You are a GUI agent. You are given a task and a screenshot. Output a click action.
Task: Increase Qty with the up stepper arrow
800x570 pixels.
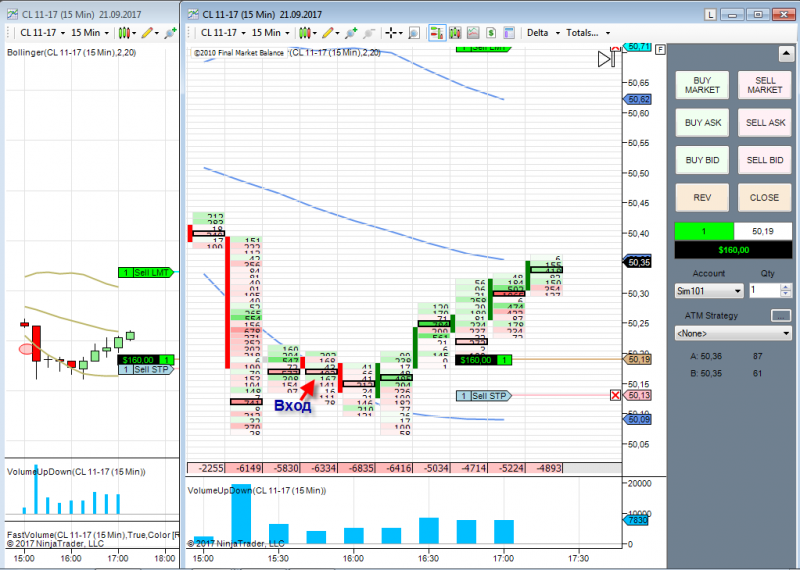pyautogui.click(x=786, y=287)
